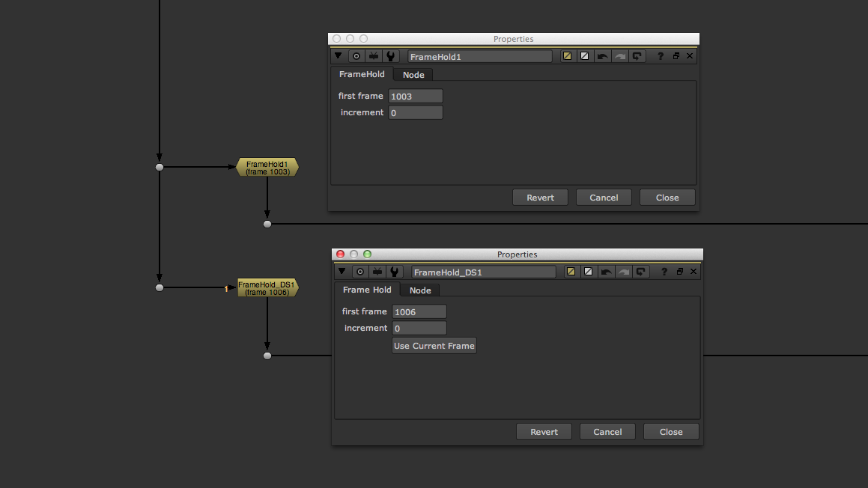Click green zoom button of lower Properties window
The width and height of the screenshot is (868, 488).
367,254
